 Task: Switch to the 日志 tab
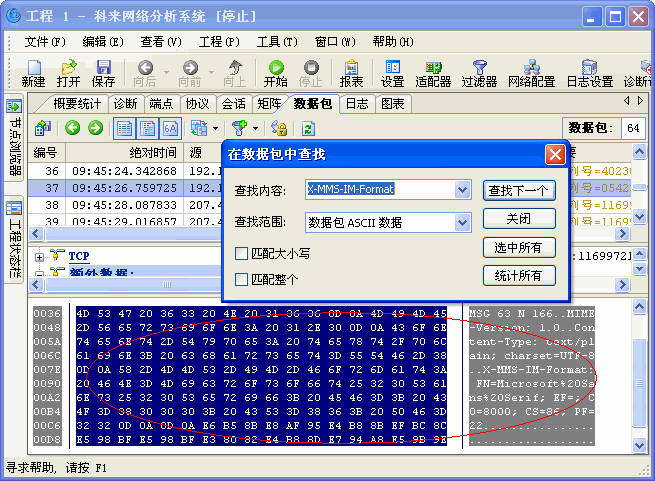pos(357,104)
